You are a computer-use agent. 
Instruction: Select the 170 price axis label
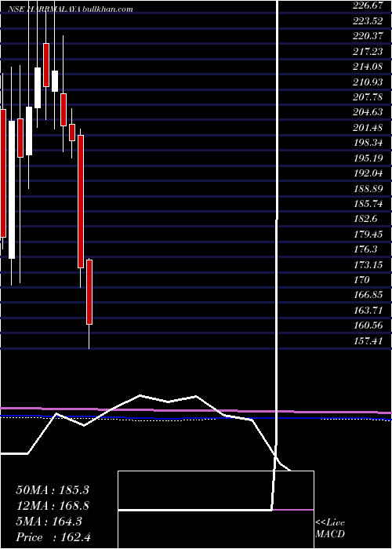click(x=362, y=280)
